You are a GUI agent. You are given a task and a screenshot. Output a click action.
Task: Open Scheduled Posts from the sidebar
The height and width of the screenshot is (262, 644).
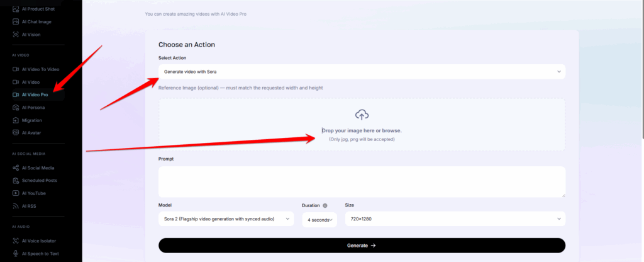click(x=39, y=180)
